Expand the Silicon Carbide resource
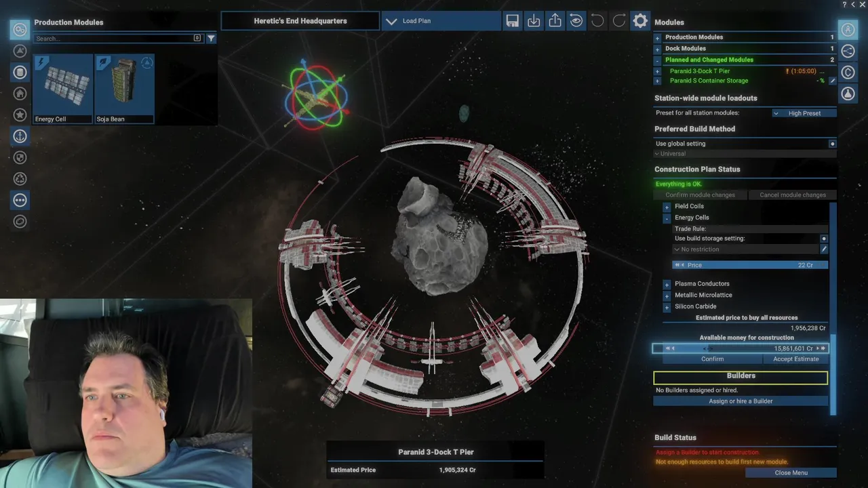 tap(667, 307)
